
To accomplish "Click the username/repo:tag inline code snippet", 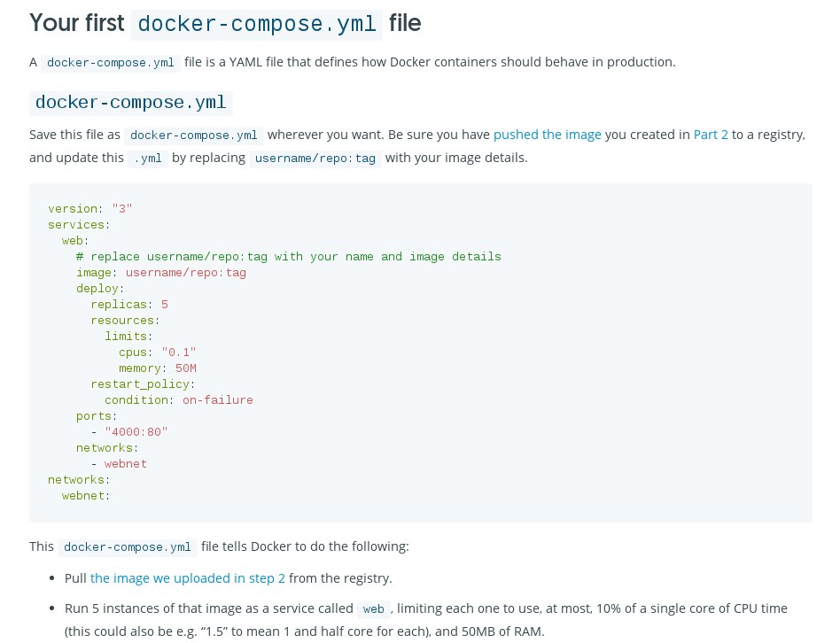I will (315, 159).
